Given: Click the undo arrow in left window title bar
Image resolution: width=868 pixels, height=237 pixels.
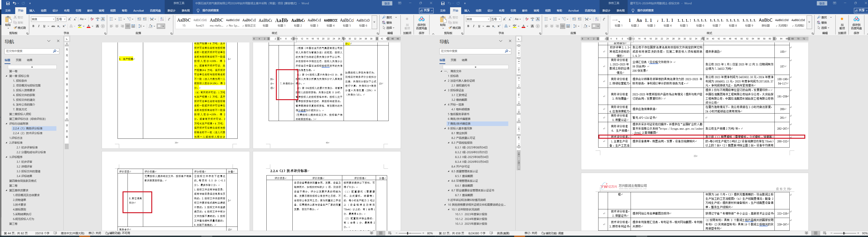Looking at the screenshot, I should coord(14,3).
